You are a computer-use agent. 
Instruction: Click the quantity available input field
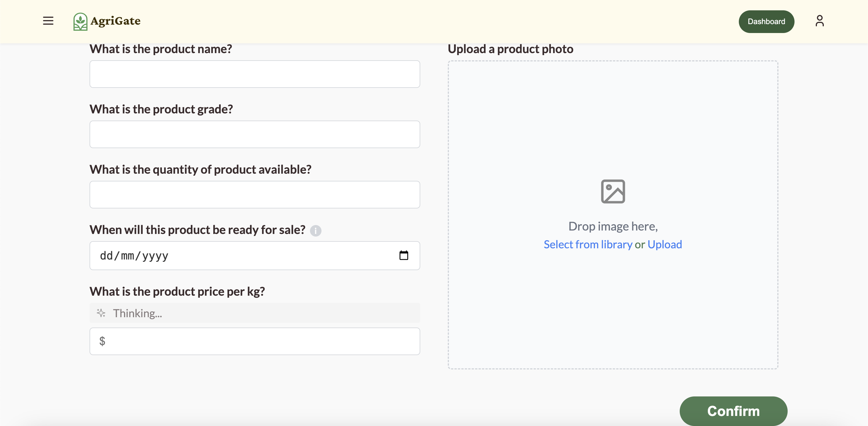click(x=254, y=194)
